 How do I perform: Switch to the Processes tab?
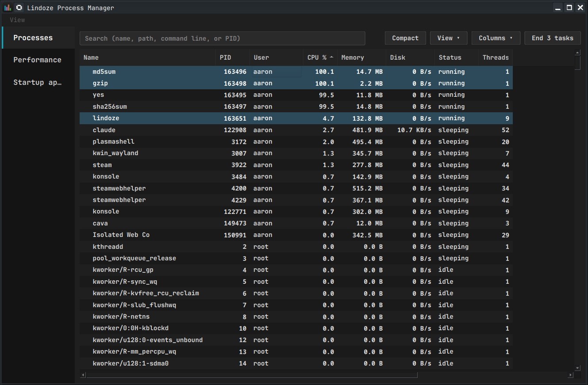click(38, 38)
